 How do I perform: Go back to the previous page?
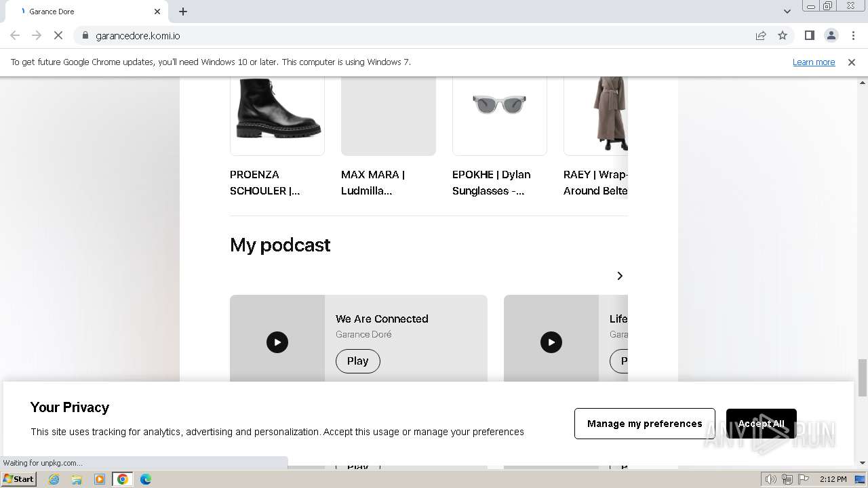(15, 36)
